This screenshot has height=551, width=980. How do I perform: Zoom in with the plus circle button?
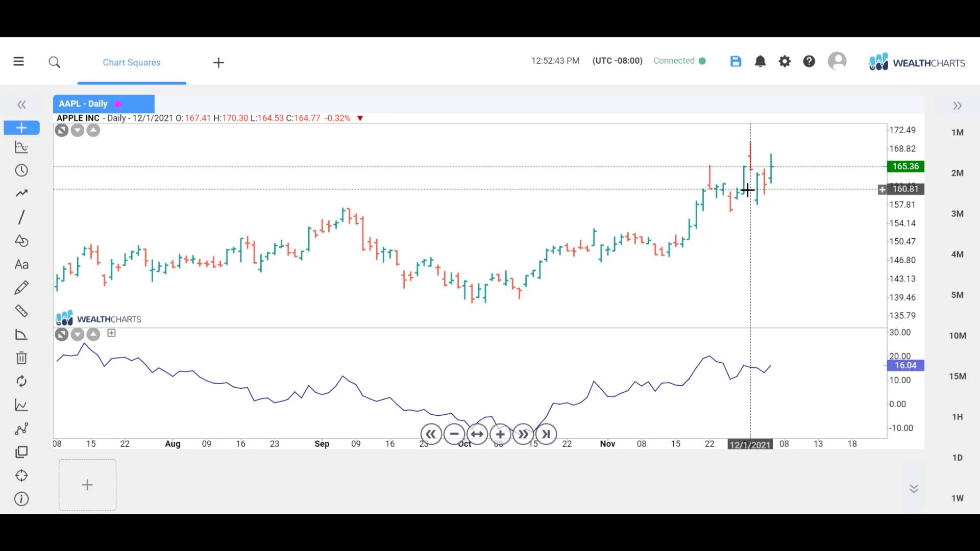pyautogui.click(x=500, y=434)
